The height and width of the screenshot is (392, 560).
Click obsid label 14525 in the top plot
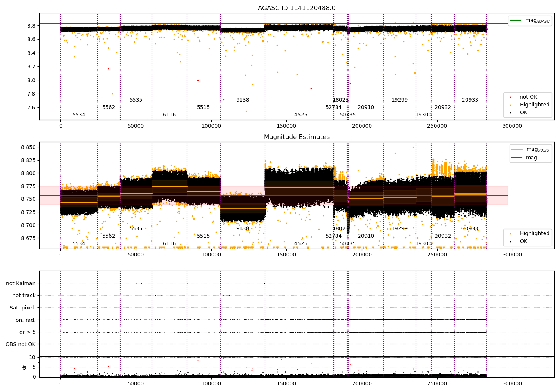pos(299,115)
